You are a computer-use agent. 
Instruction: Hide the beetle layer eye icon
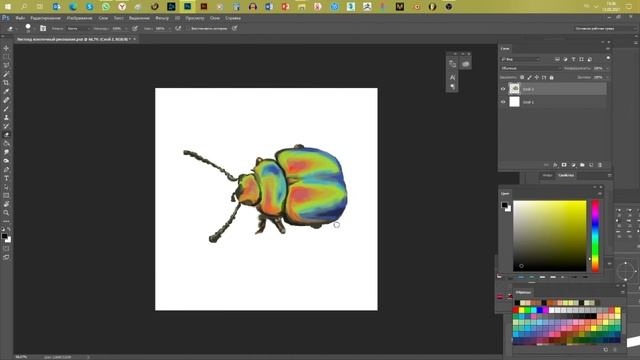pyautogui.click(x=503, y=89)
